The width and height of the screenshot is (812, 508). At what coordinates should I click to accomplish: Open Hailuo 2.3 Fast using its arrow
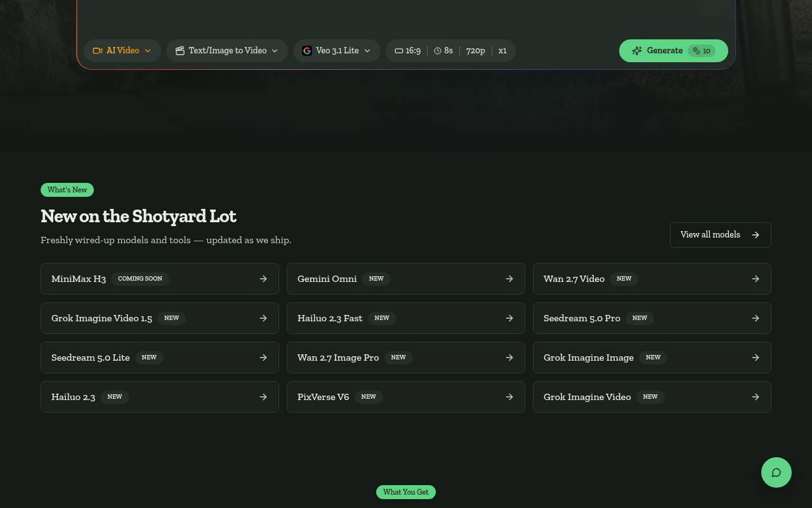point(509,318)
